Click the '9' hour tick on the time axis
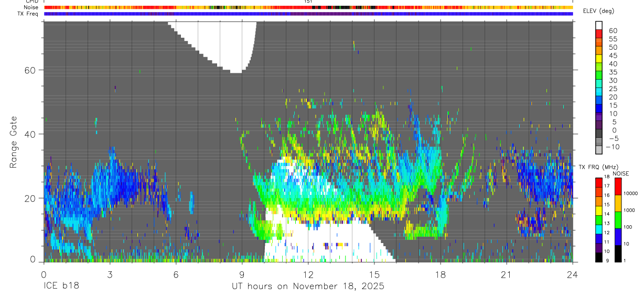 [x=242, y=274]
